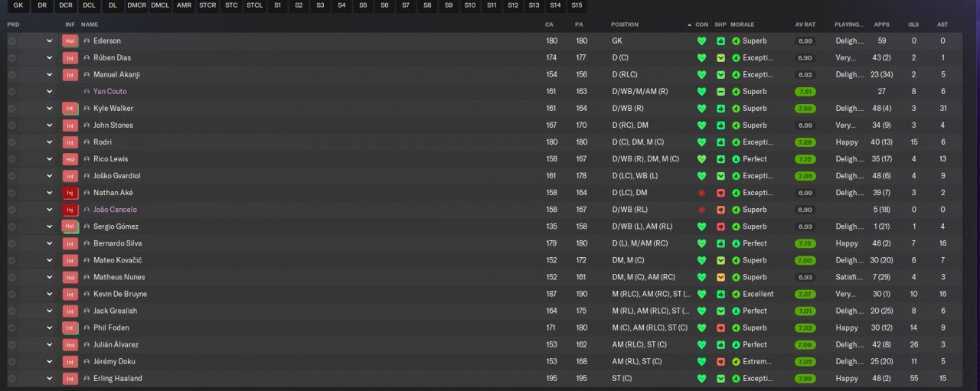
Task: Click Matheus Nunes's orange sharpness icon
Action: (720, 277)
